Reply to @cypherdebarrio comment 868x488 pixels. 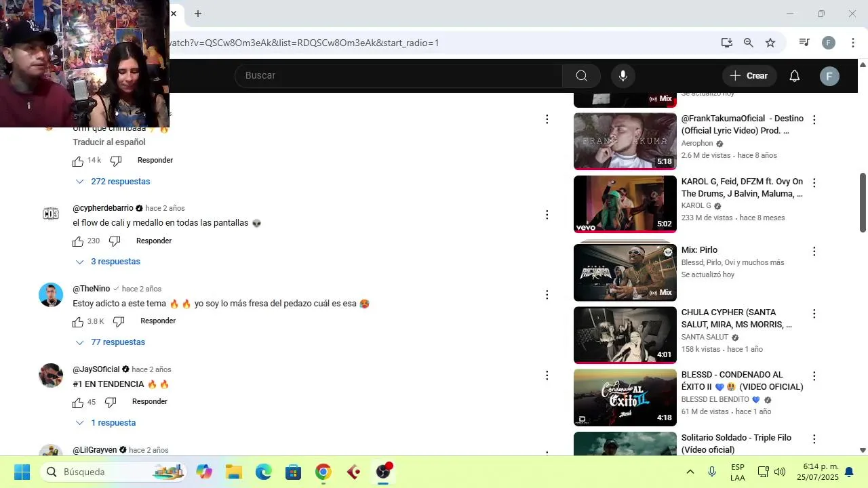click(154, 241)
